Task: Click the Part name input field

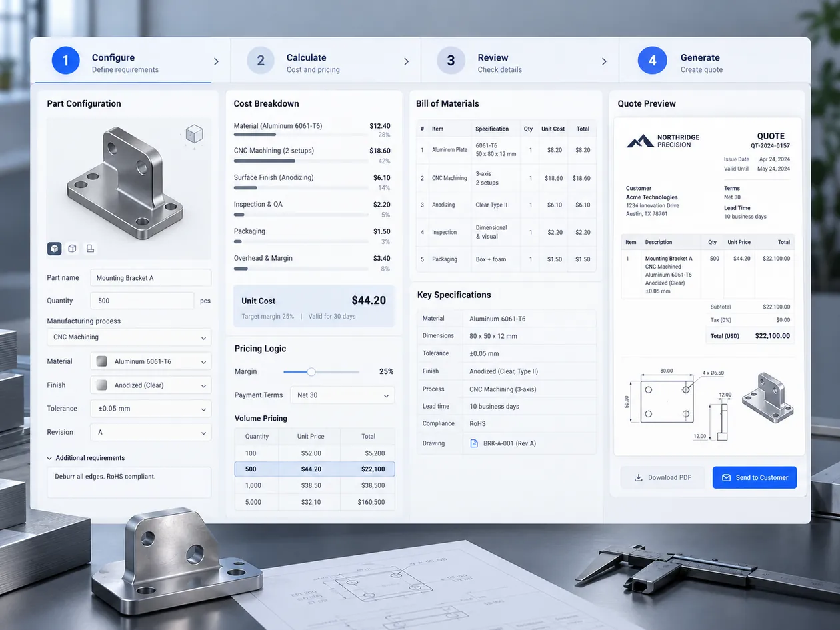Action: point(151,278)
